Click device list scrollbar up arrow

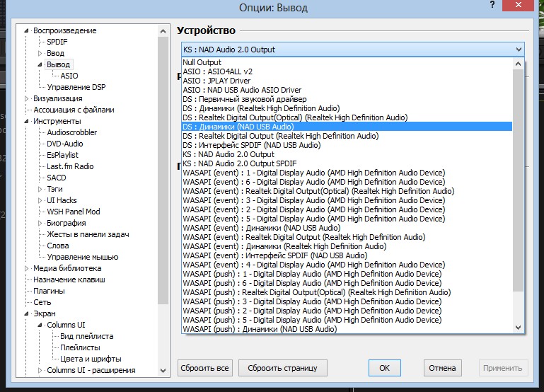[518, 64]
